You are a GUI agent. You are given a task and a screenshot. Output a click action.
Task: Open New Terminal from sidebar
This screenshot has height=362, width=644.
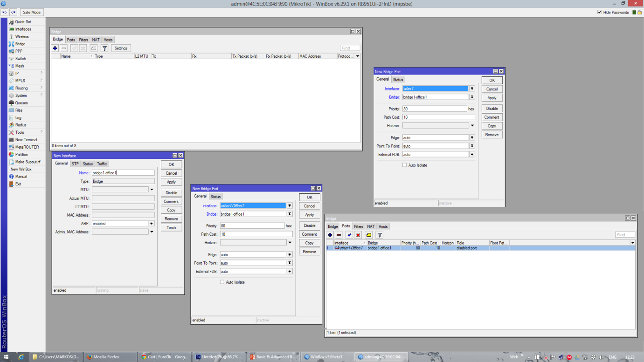[26, 140]
